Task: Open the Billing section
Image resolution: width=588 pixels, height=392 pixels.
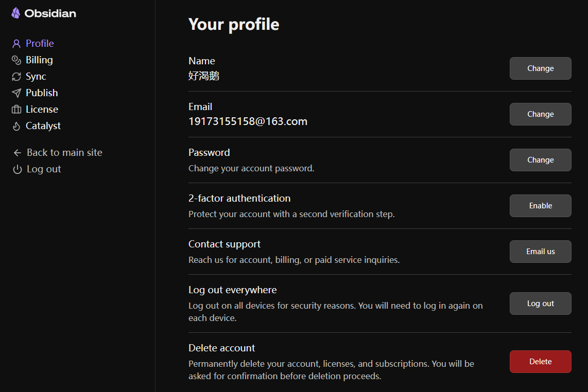Action: [x=39, y=60]
